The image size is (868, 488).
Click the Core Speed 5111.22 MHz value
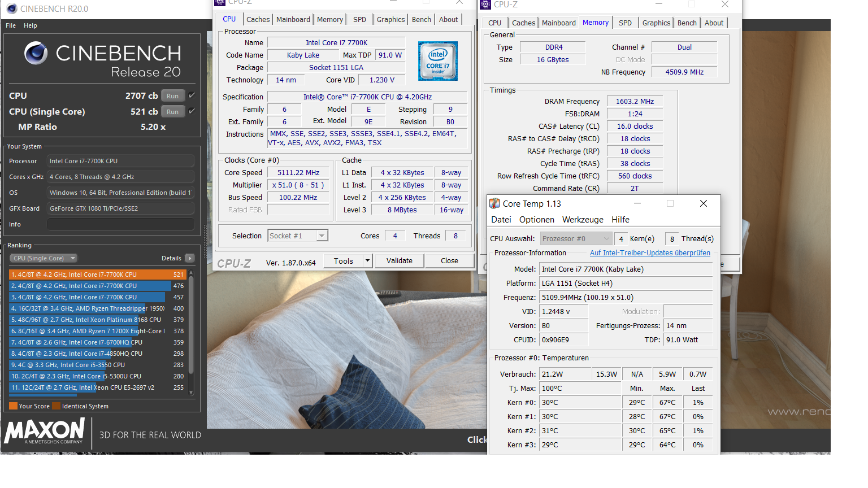click(298, 173)
